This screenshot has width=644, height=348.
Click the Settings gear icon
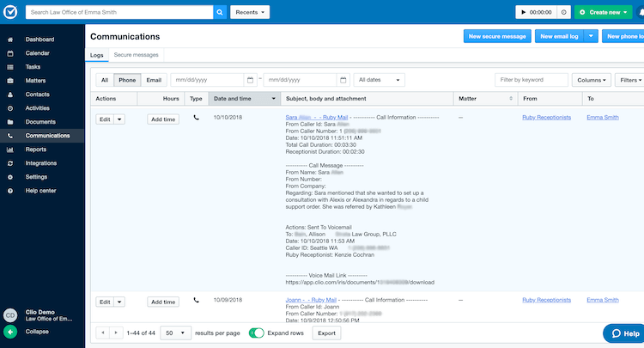[x=10, y=177]
